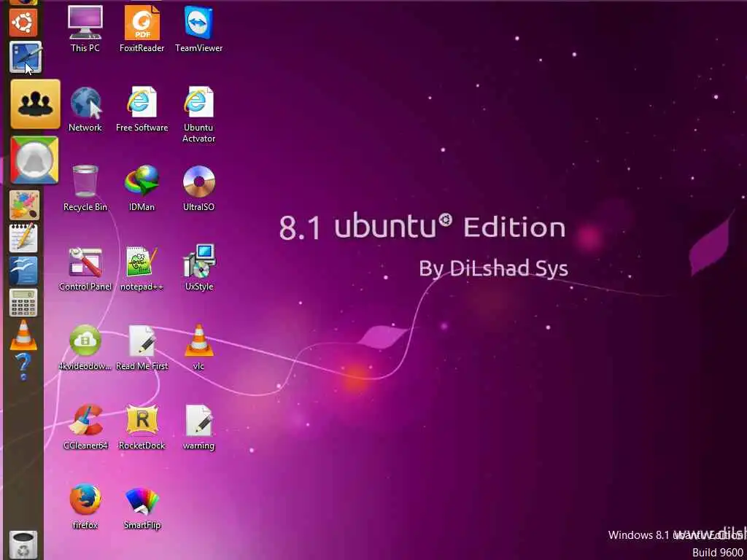Select the warning document icon
747x560 pixels.
tap(198, 427)
